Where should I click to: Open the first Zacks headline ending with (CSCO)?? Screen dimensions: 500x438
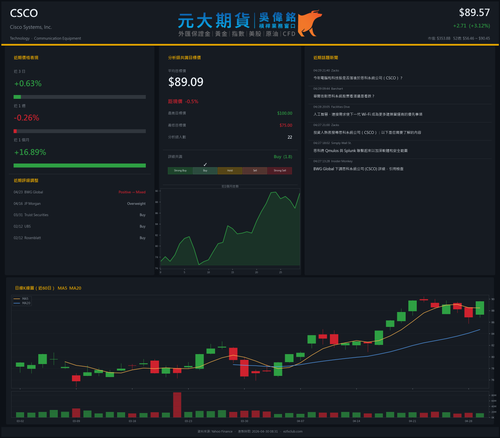(358, 78)
